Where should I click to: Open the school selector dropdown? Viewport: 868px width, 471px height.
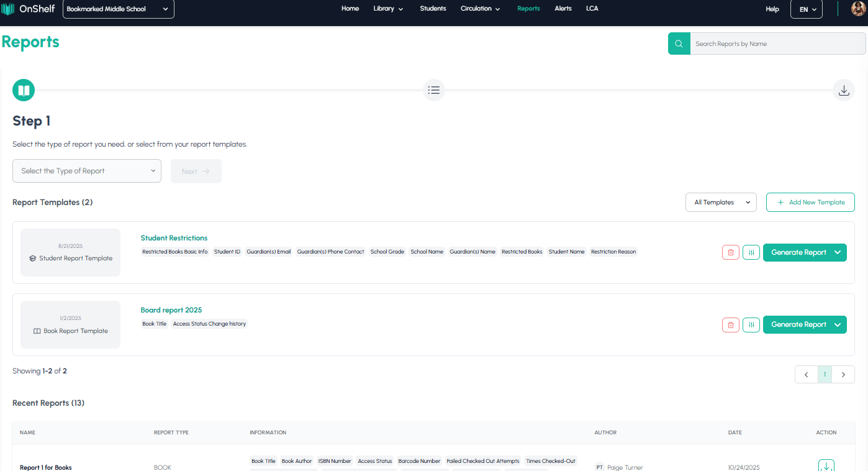pos(118,9)
